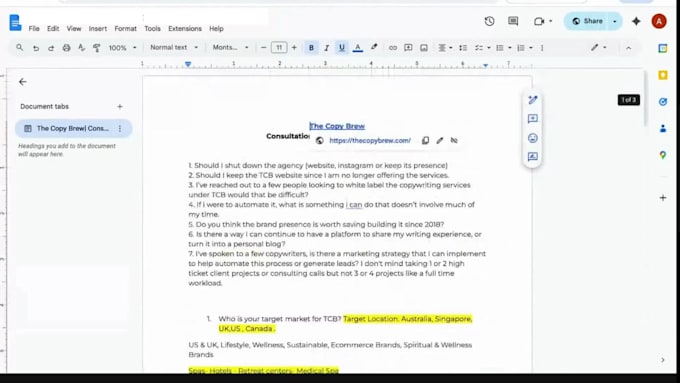Open the File menu
This screenshot has width=680, height=383.
coord(34,29)
